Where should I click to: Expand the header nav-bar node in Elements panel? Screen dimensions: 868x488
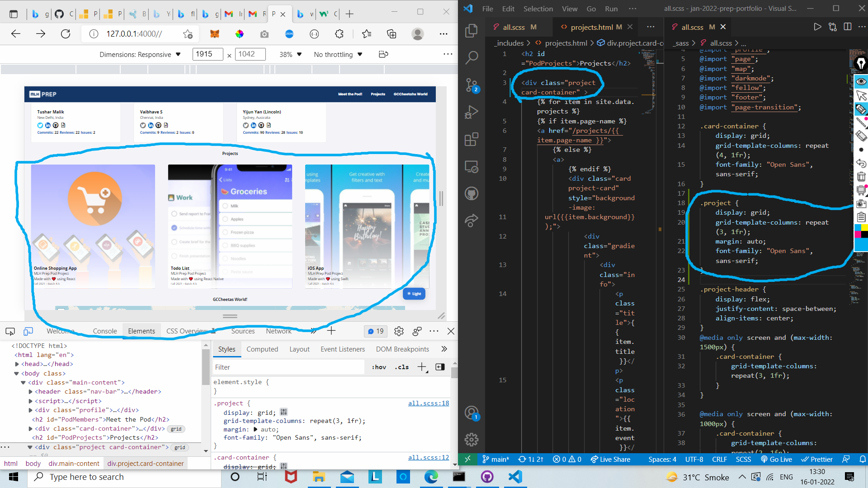tap(30, 391)
